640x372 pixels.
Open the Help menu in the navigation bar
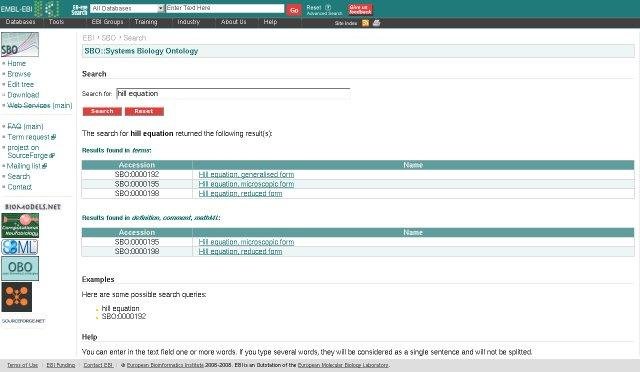point(270,22)
